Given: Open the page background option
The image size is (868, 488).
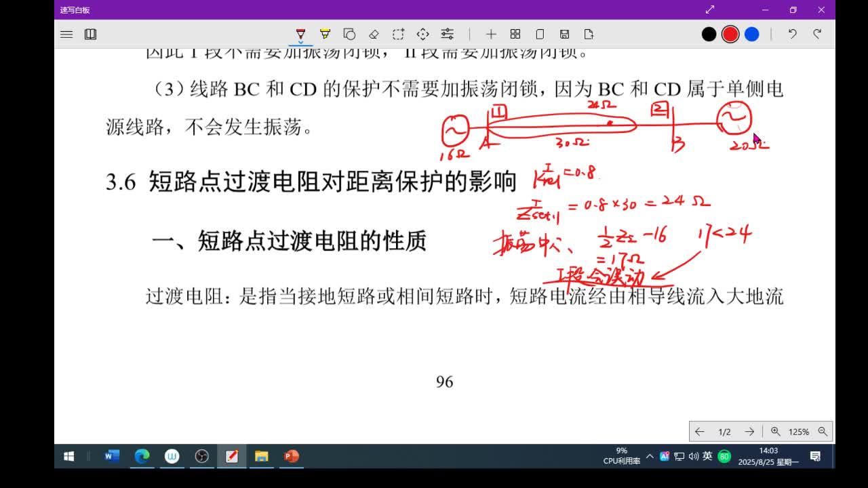Looking at the screenshot, I should pyautogui.click(x=540, y=34).
